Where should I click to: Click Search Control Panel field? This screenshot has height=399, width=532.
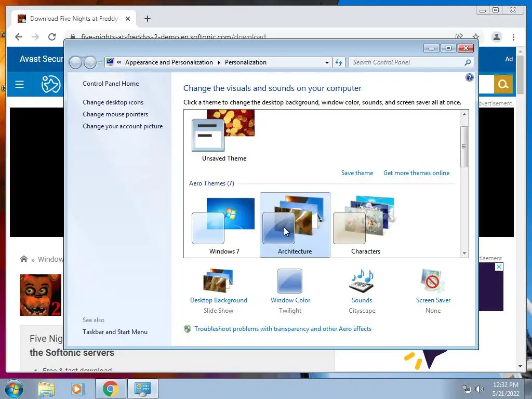(407, 62)
